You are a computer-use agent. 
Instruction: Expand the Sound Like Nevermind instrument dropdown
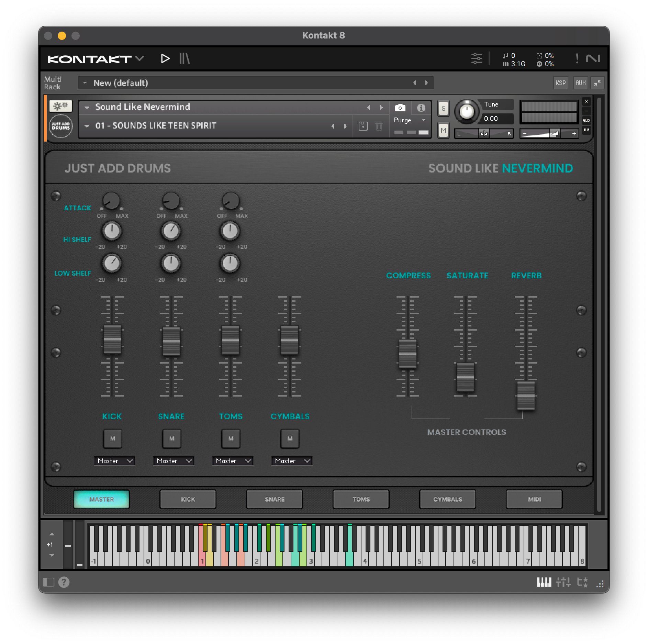coord(87,108)
